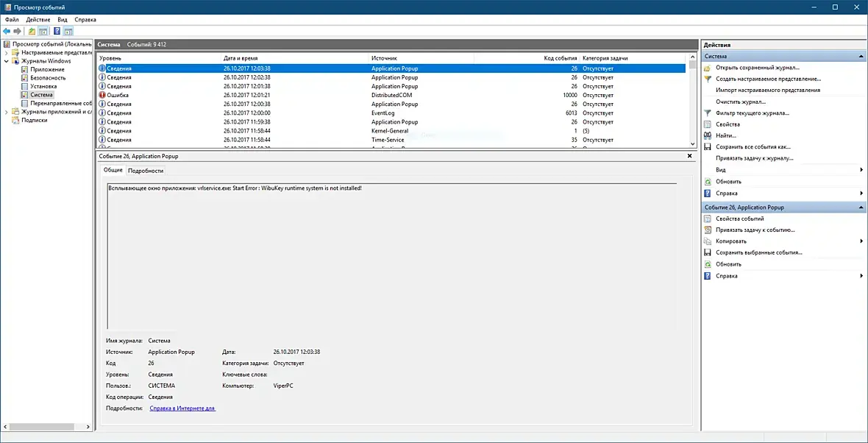The image size is (868, 443).
Task: Collapse the Система actions section header
Action: pyautogui.click(x=861, y=57)
